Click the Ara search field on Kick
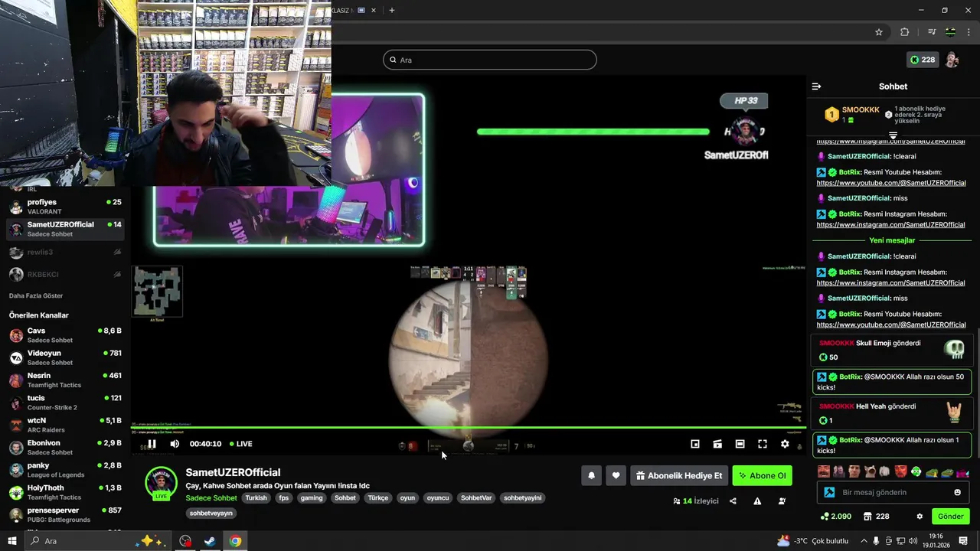 click(490, 60)
